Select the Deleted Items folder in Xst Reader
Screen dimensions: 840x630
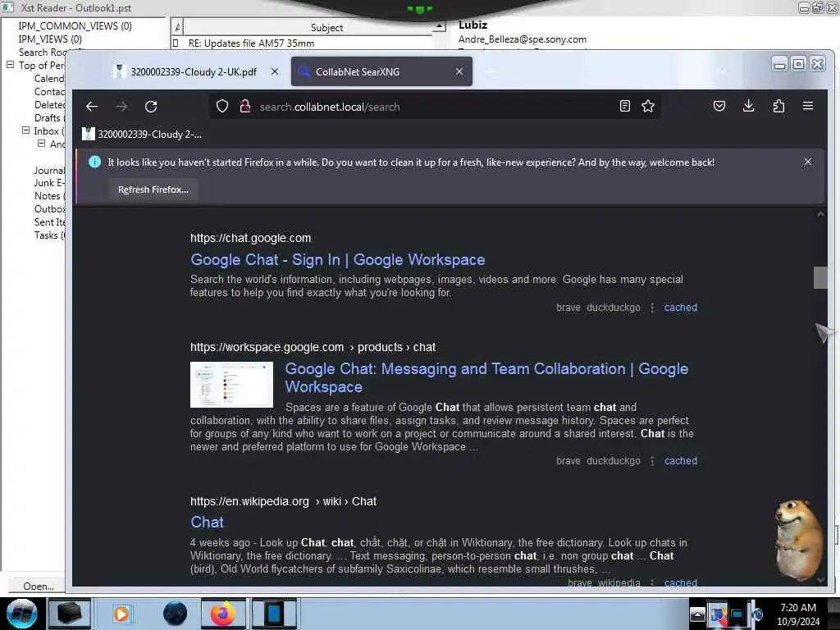tap(49, 104)
